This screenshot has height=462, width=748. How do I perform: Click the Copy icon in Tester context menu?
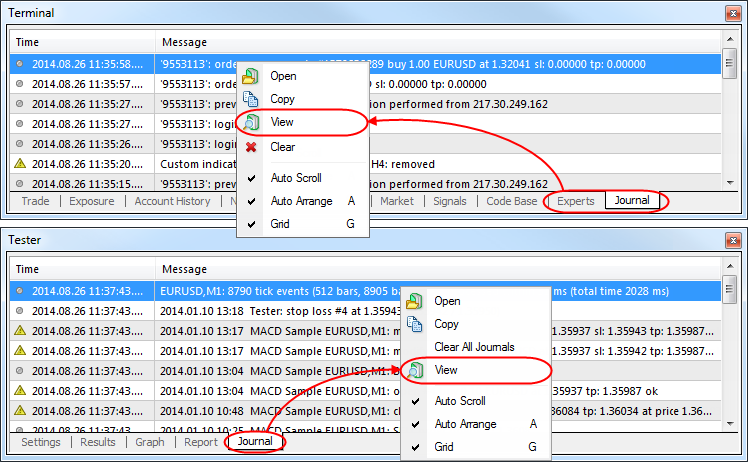click(x=415, y=324)
